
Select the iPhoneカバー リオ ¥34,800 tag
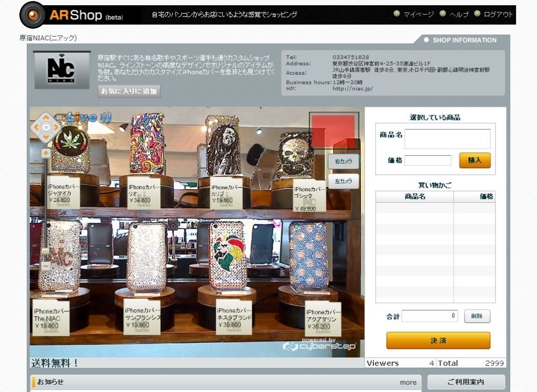pos(144,193)
